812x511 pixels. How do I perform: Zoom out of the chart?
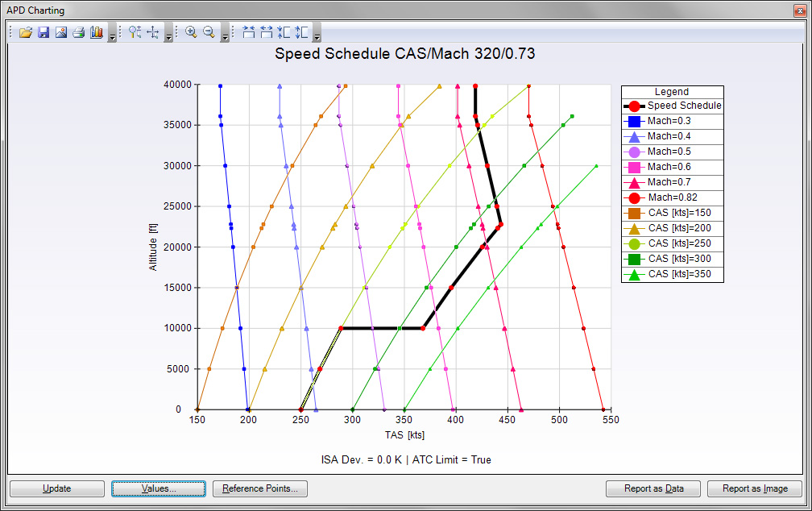209,33
